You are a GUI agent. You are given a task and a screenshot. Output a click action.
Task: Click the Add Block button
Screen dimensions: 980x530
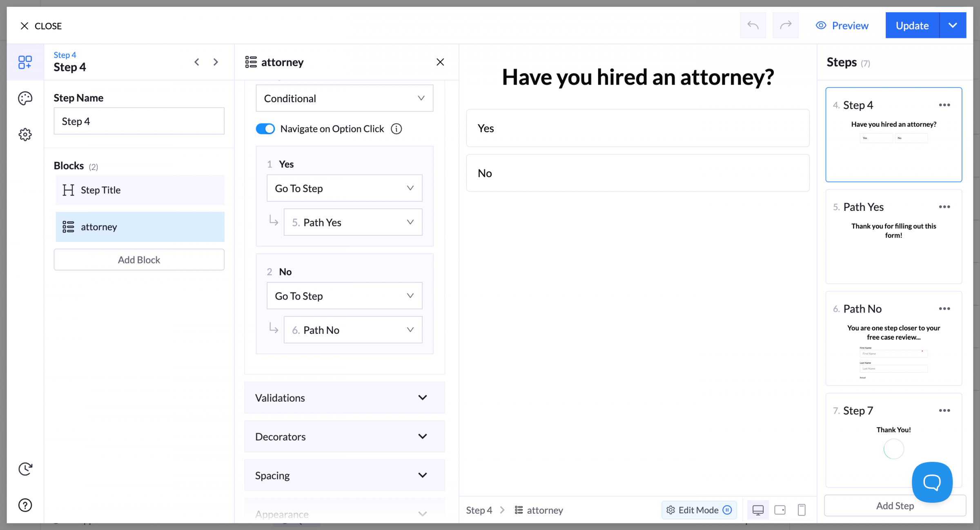(139, 260)
